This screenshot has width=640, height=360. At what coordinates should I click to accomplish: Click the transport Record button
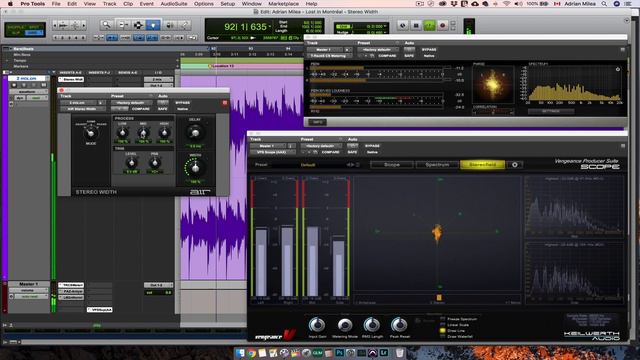pyautogui.click(x=442, y=26)
